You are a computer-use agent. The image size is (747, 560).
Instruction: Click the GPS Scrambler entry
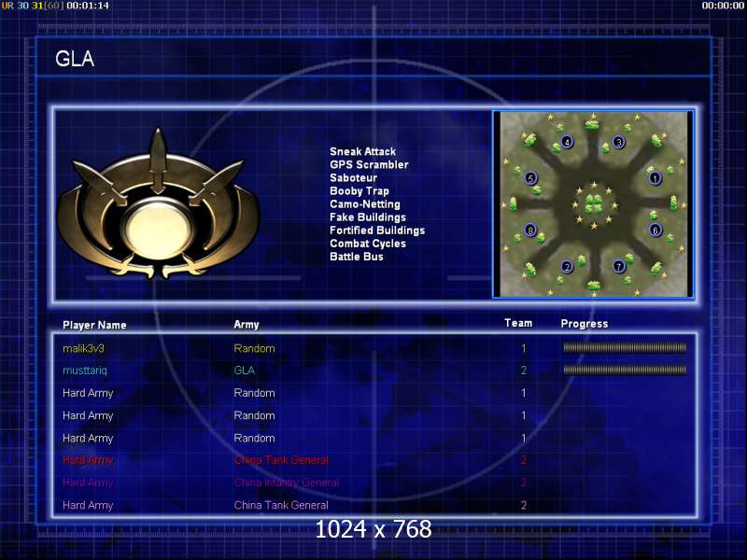pyautogui.click(x=369, y=165)
